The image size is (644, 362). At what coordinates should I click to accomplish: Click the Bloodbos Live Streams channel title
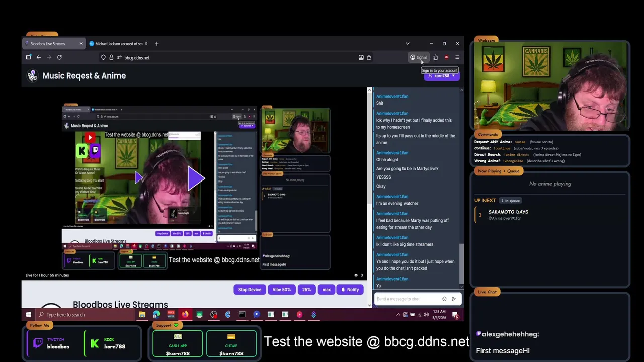point(120,304)
